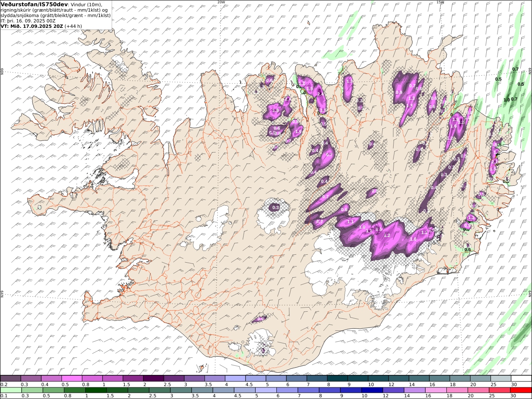Pick the deep navy blue 10 swatch in green scale
The height and width of the screenshot is (399, 532).
372,390
